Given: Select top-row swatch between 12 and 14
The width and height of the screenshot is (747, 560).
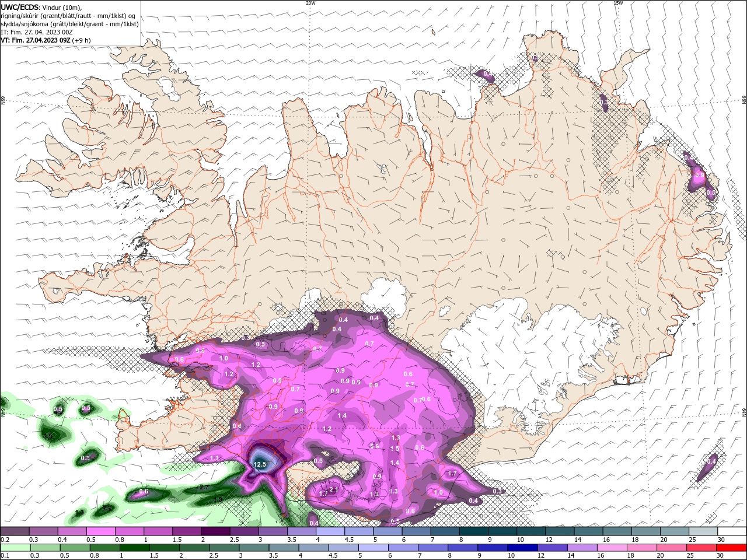Looking at the screenshot, I should 560,531.
